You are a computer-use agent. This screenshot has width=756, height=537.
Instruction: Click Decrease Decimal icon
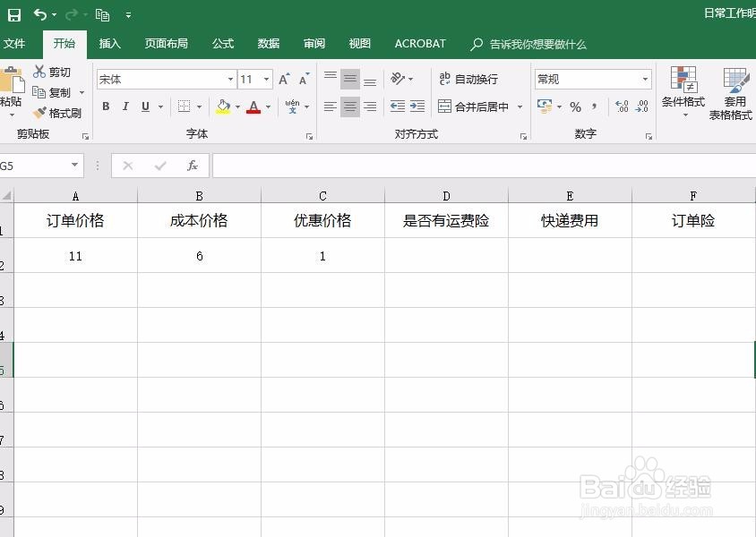pos(641,107)
